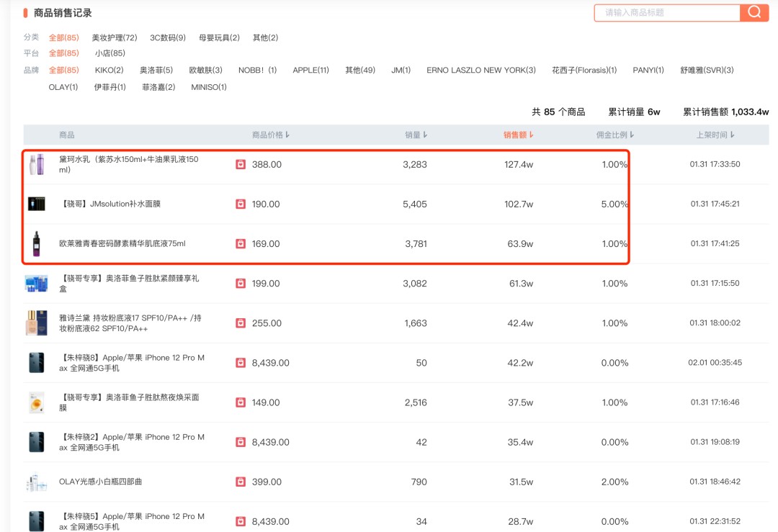Viewport: 778px width, 532px height.
Task: Open product title 黛珂水乳（紫苏水150ml+牛油果乳液
Action: coord(128,164)
